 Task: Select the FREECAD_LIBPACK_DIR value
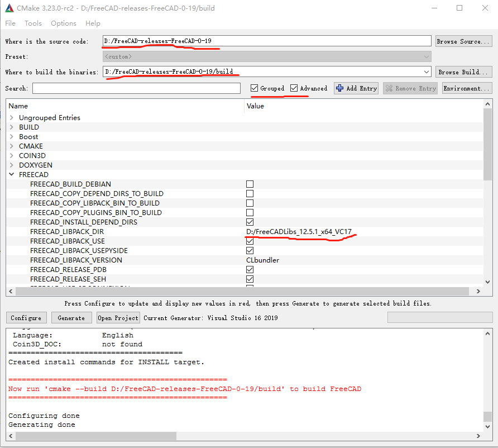coord(299,232)
